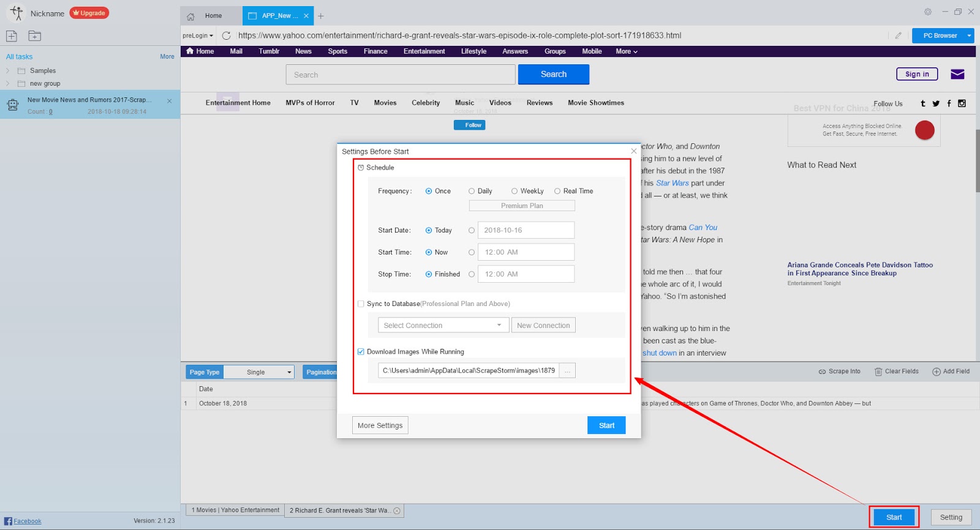Close the New Movie News task item
The width and height of the screenshot is (980, 530).
[x=170, y=101]
